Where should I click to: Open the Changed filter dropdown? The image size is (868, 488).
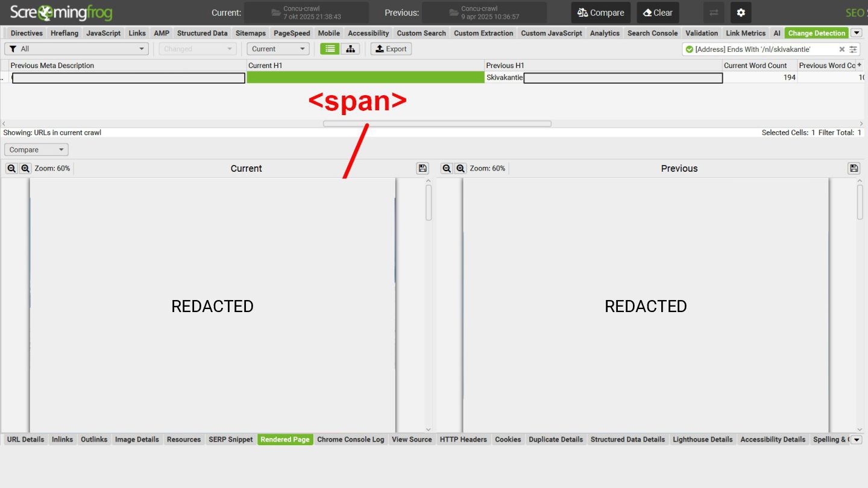tap(197, 49)
